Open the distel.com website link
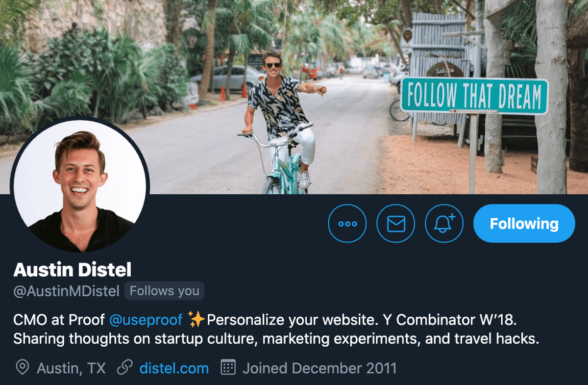The image size is (588, 385). [x=174, y=368]
